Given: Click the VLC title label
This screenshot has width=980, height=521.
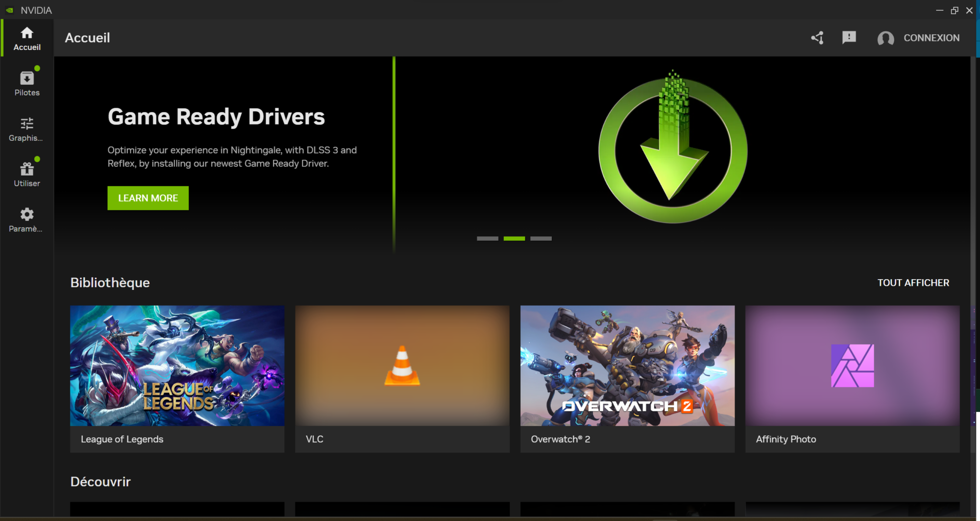Looking at the screenshot, I should (x=314, y=439).
